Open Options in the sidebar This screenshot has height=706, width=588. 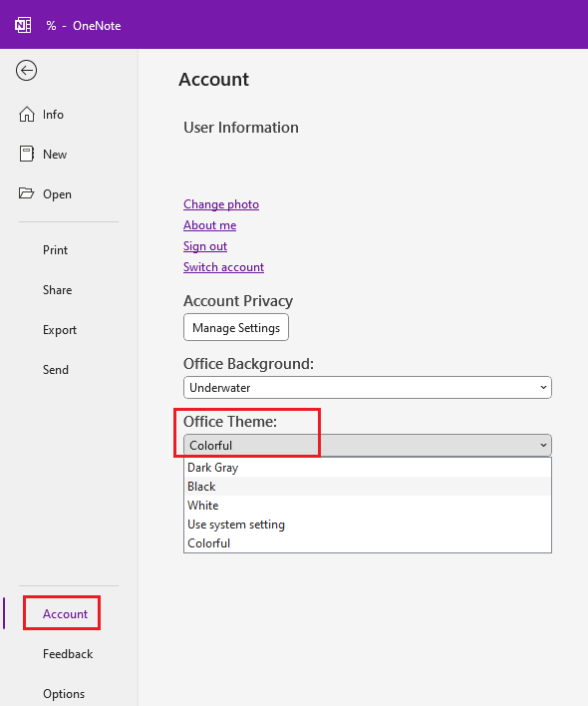pyautogui.click(x=64, y=694)
